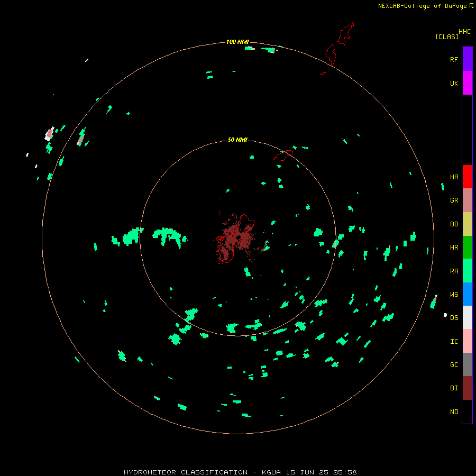Screen dimensions: 476x476
Task: Click the UK magenta legend swatch
Action: 467,83
